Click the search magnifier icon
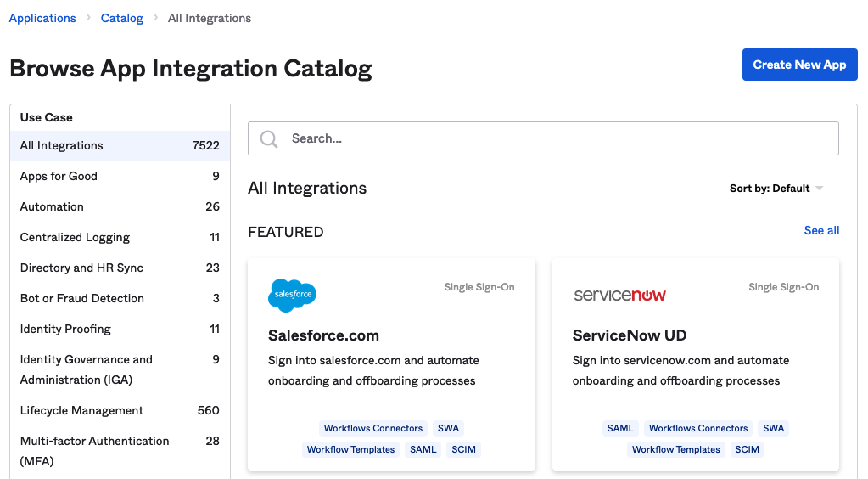Viewport: 868px width, 479px height. point(269,138)
